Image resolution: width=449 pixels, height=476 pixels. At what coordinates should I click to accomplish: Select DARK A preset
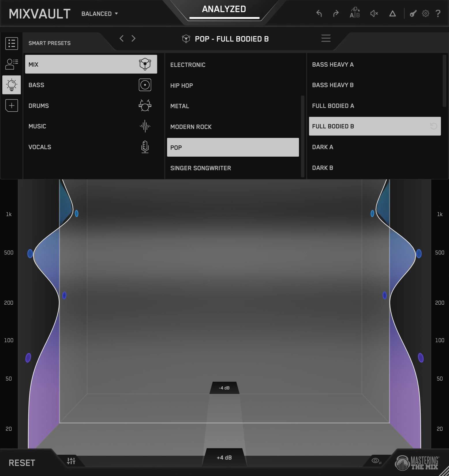(x=375, y=147)
